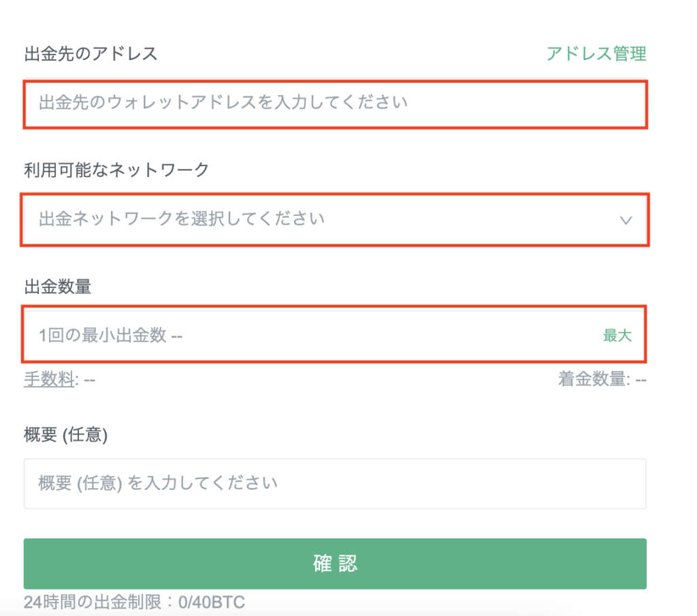
Task: Focus the 1回の最小出金数 amount field
Action: [334, 335]
